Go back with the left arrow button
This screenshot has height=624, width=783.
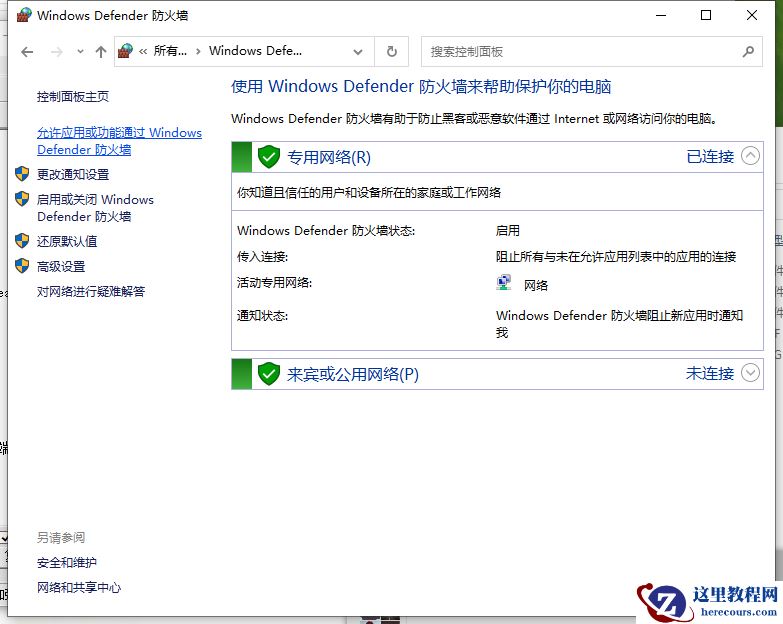(27, 51)
